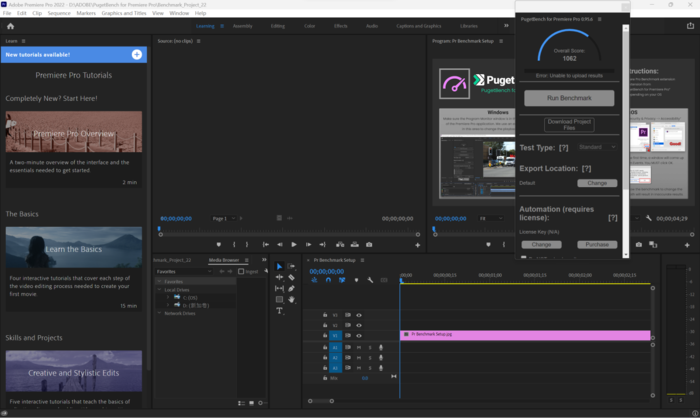Toggle insert sequences as nests
Image resolution: width=700 pixels, height=418 pixels.
[314, 280]
